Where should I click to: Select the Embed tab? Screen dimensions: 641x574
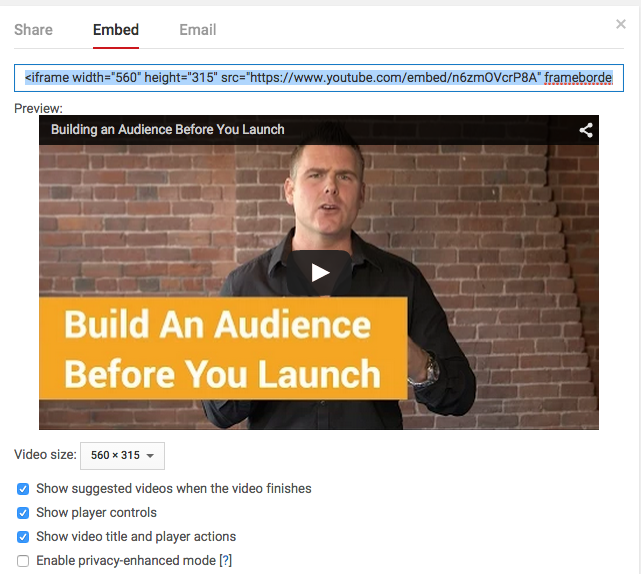[116, 30]
